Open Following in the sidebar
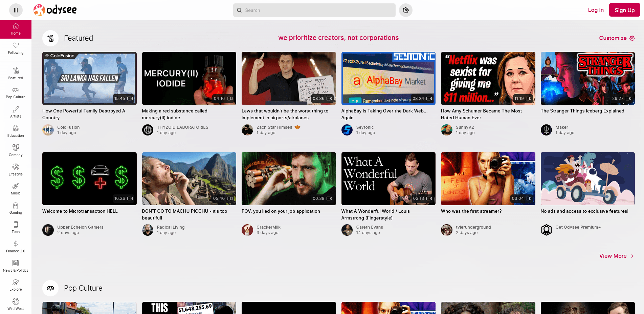 (16, 48)
